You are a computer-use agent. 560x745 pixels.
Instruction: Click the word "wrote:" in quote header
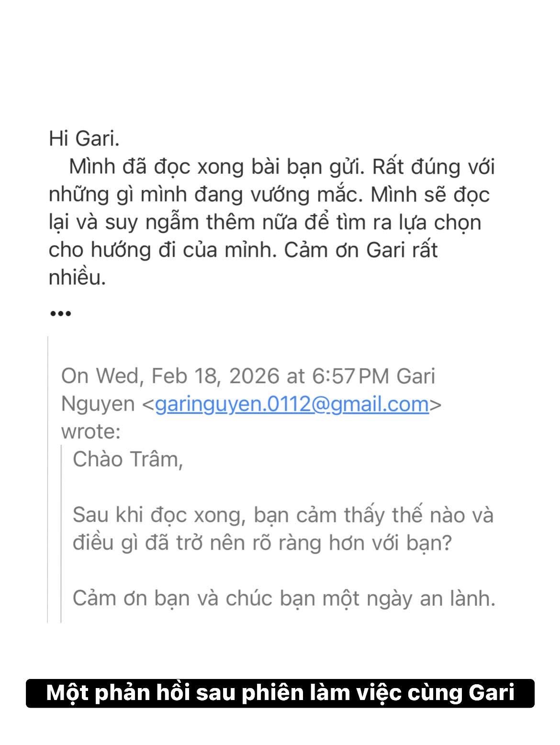point(91,432)
